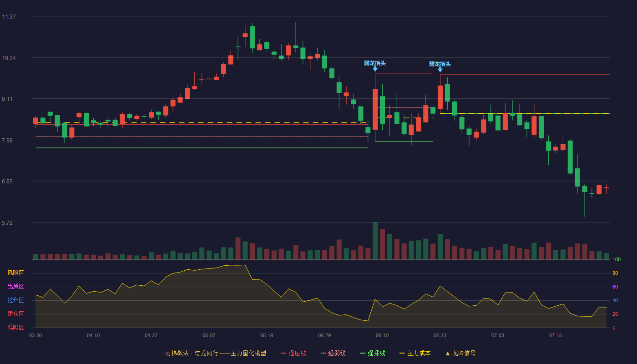Click the 弱龙抬头 signal arrow near 06-23
637x364 pixels.
[x=440, y=70]
